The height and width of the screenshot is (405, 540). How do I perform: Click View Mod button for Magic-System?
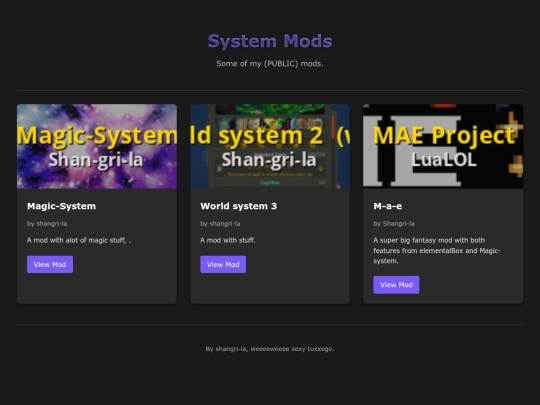tap(50, 264)
